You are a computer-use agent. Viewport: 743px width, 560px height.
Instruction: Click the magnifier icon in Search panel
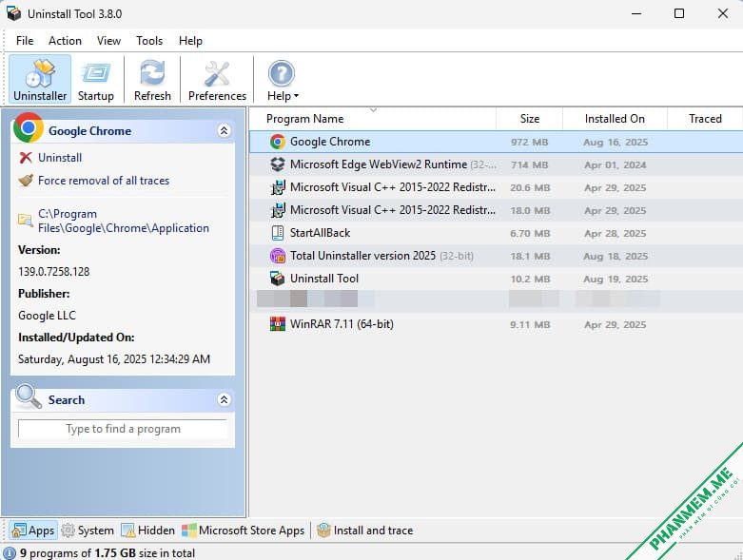click(x=29, y=396)
